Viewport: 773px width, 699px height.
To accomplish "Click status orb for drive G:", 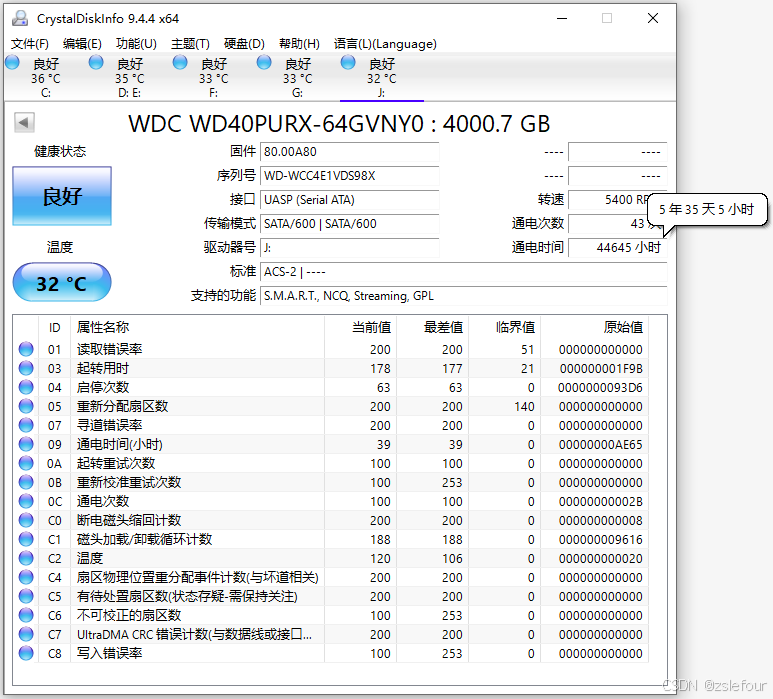I will pyautogui.click(x=264, y=63).
